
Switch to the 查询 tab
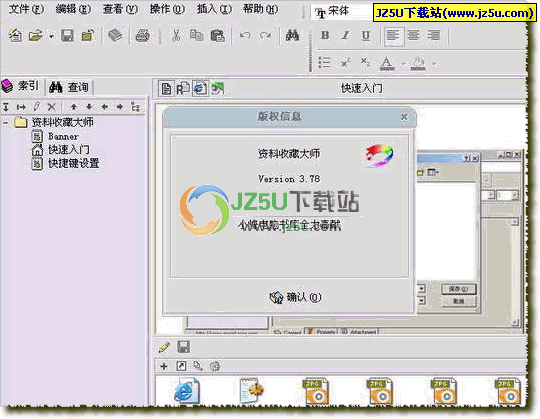click(x=69, y=87)
